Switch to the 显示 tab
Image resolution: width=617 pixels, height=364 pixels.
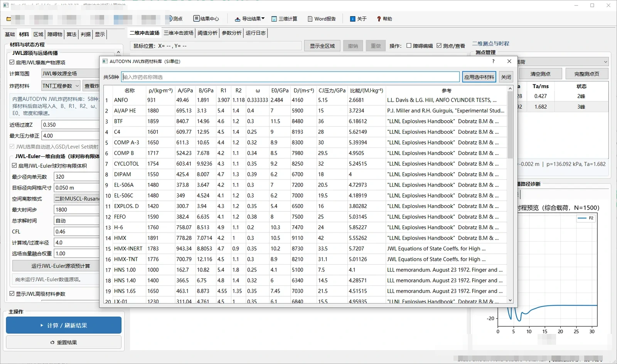tap(100, 34)
